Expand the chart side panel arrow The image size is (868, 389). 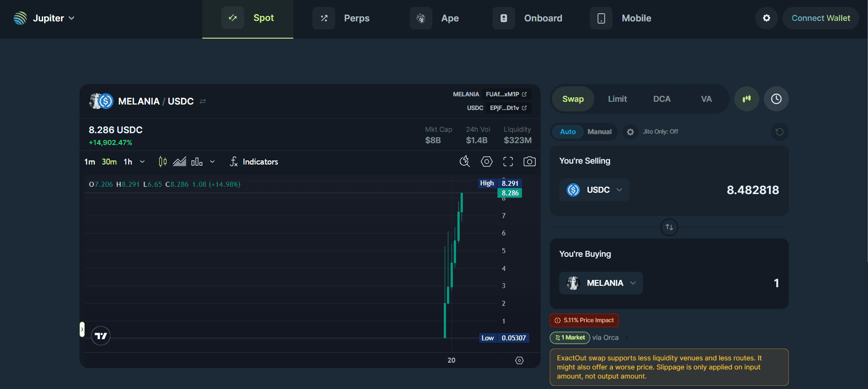coord(82,329)
